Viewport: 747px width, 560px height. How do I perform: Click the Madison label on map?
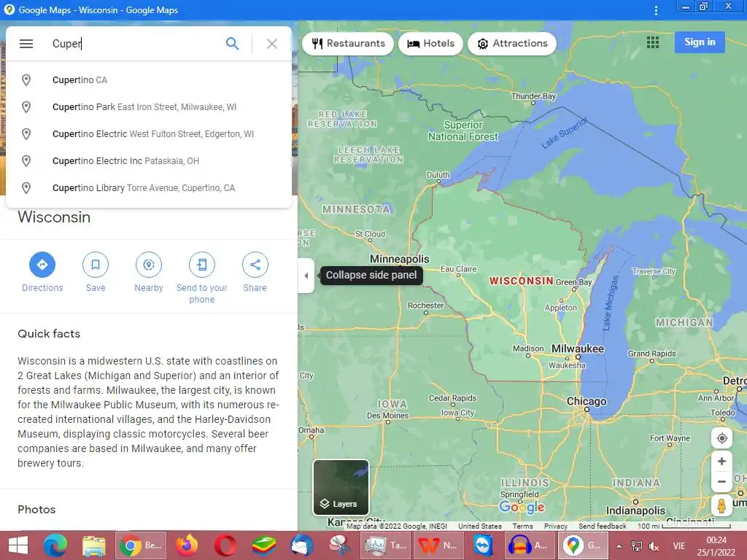(x=528, y=349)
